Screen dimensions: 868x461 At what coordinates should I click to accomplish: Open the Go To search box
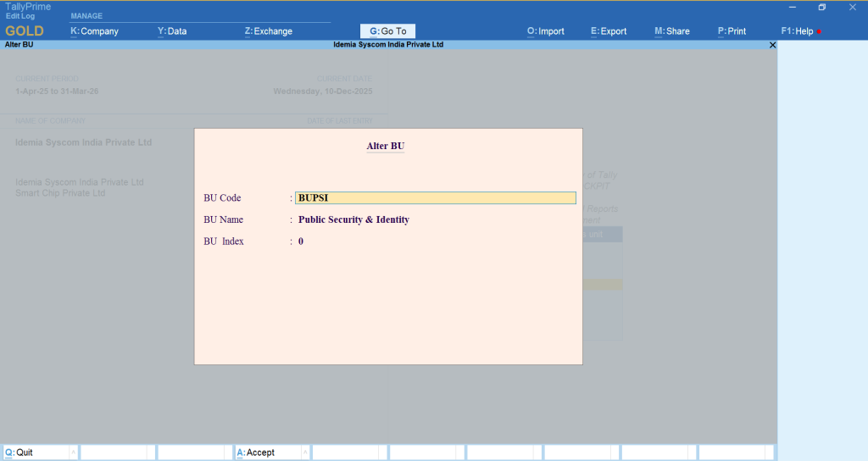click(387, 31)
